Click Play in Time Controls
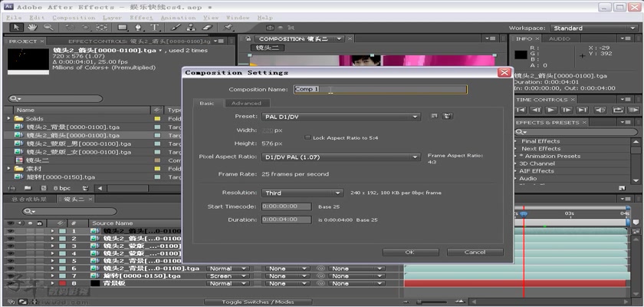The height and width of the screenshot is (307, 644). click(x=551, y=110)
